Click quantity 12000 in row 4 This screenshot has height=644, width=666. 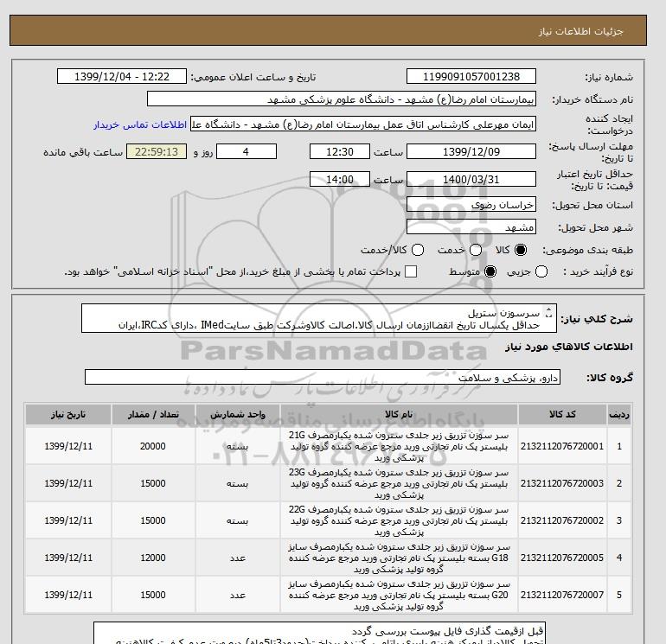click(153, 558)
